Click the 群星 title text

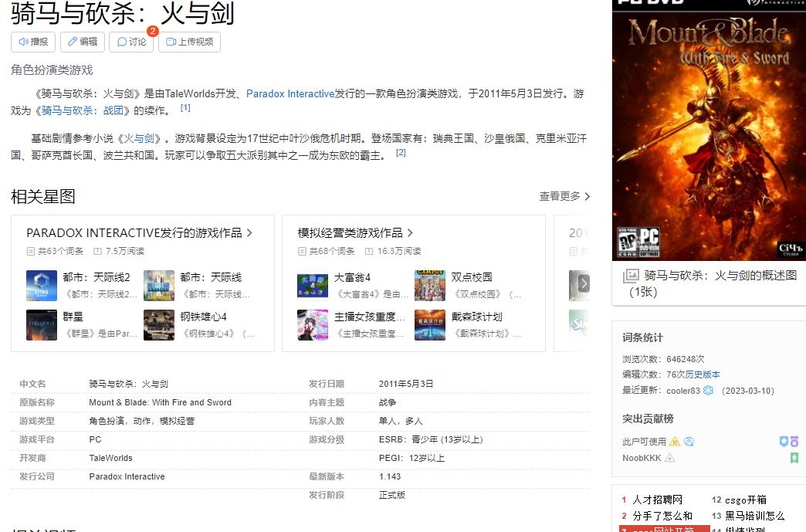click(73, 317)
